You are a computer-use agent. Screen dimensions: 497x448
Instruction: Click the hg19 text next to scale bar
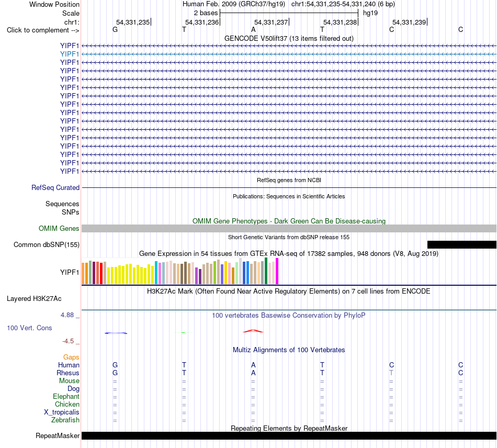(370, 13)
